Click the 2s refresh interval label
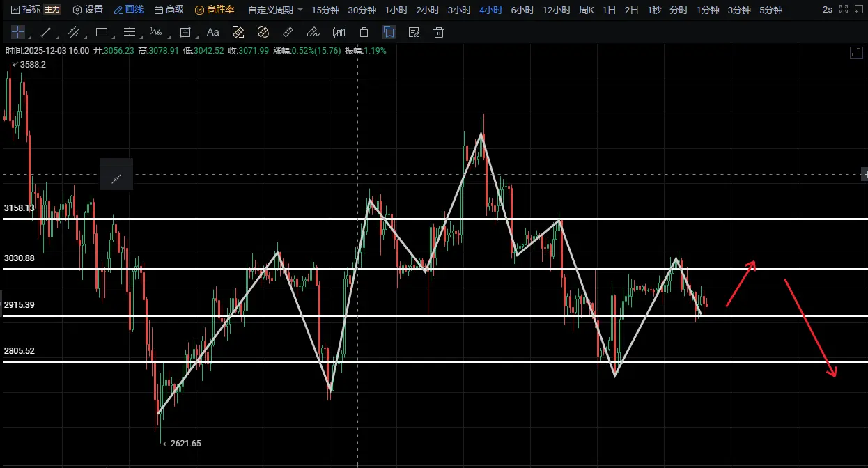Viewport: 868px width, 468px height. coord(827,10)
